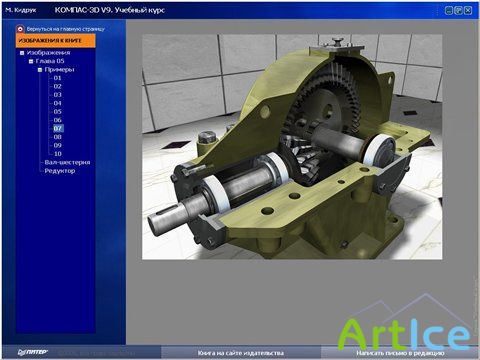
Task: Click the gearbox reducer rendered image
Action: [292, 147]
